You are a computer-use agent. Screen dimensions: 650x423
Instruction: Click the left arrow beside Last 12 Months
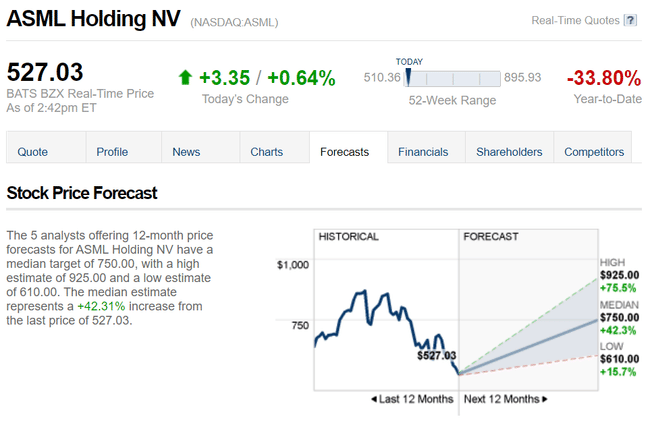(x=374, y=399)
